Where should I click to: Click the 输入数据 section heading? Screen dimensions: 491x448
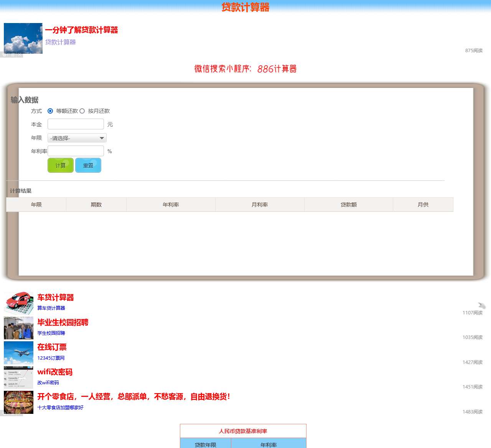click(x=25, y=100)
